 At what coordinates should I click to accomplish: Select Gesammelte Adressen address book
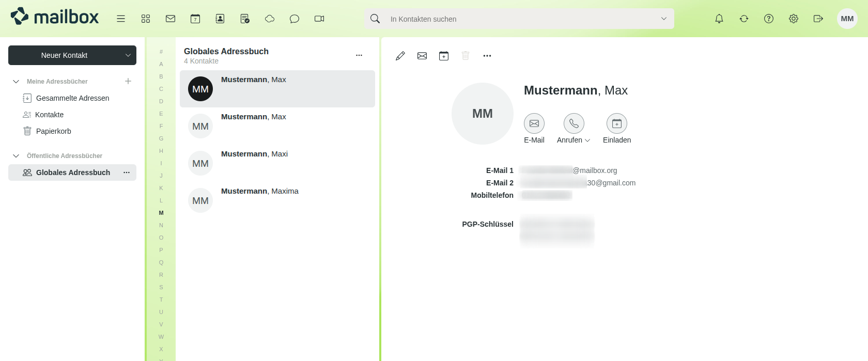[x=72, y=98]
